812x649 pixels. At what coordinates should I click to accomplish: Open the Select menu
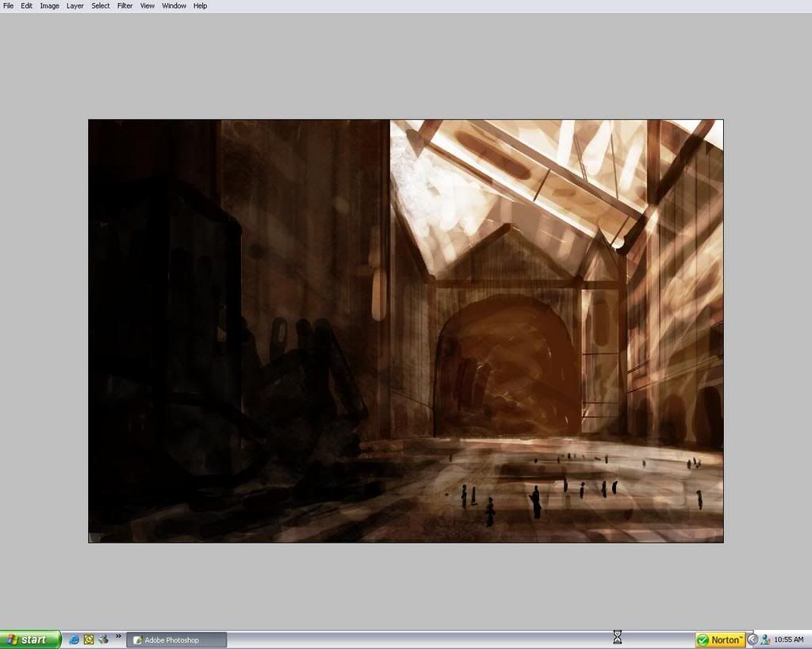(101, 6)
